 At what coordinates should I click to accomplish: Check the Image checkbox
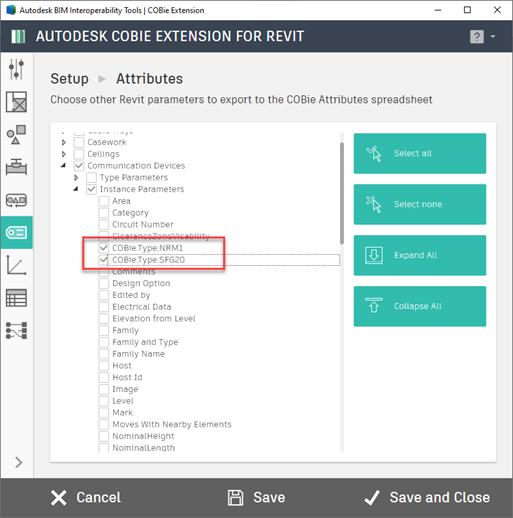pyautogui.click(x=104, y=389)
